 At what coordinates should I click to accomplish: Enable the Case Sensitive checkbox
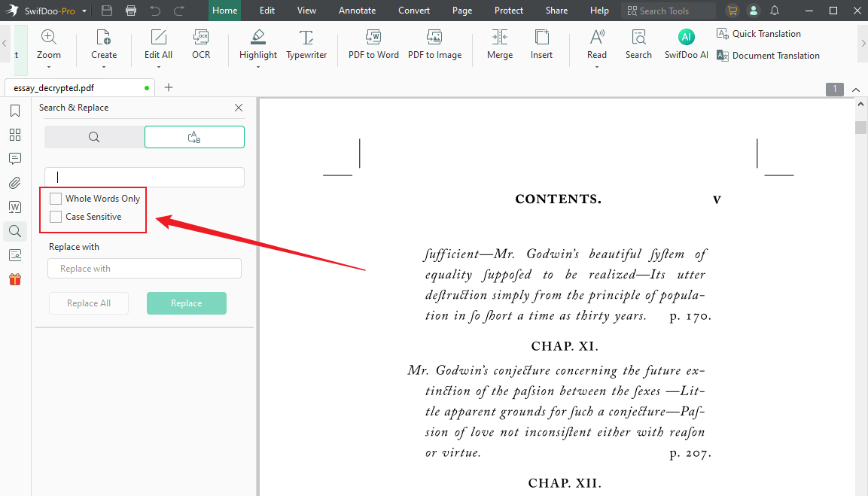point(55,215)
